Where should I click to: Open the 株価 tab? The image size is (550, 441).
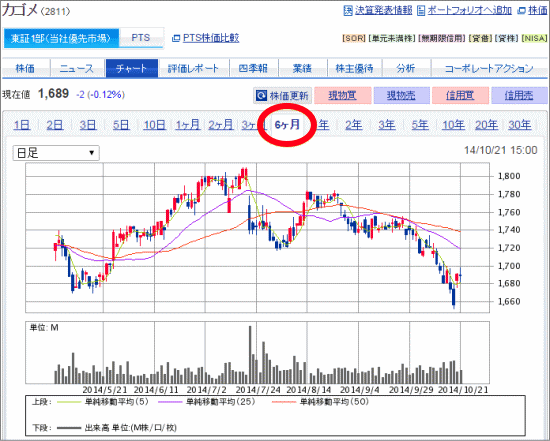26,68
